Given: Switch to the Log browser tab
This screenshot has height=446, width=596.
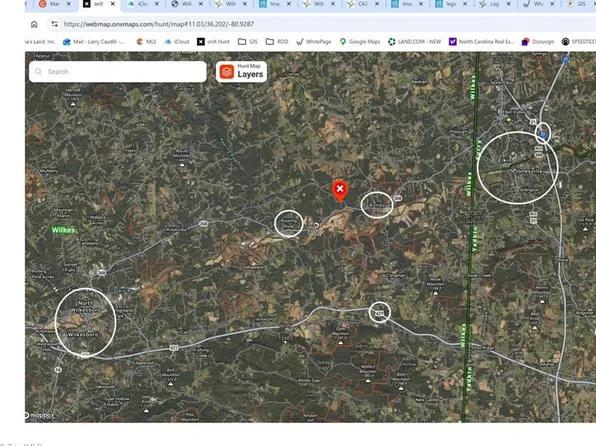Looking at the screenshot, I should click(x=495, y=4).
